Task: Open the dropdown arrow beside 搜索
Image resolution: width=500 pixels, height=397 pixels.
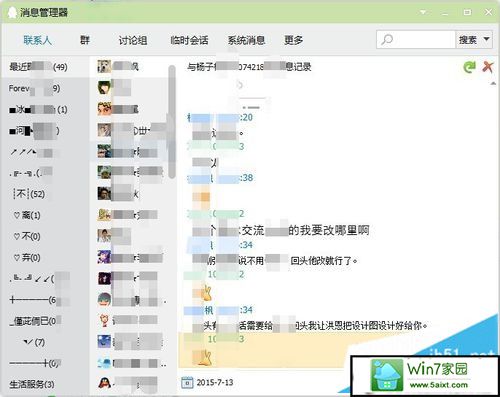Action: click(486, 39)
